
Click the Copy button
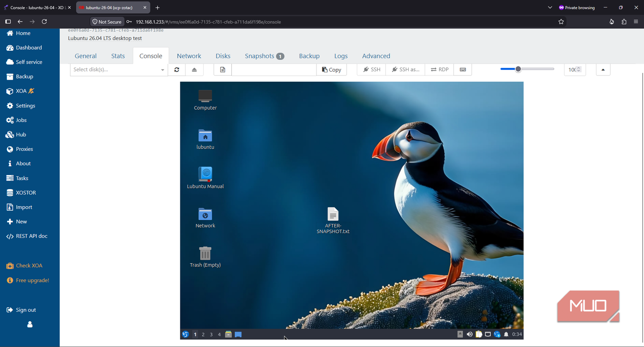coord(331,70)
